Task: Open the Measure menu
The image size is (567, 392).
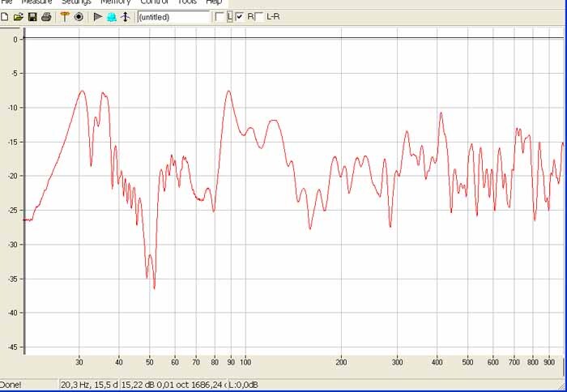Action: point(36,2)
